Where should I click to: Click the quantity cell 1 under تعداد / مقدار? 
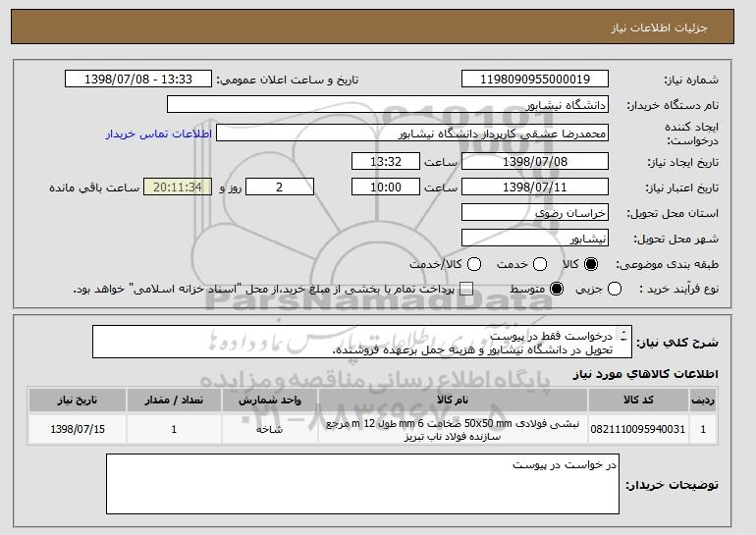point(174,429)
